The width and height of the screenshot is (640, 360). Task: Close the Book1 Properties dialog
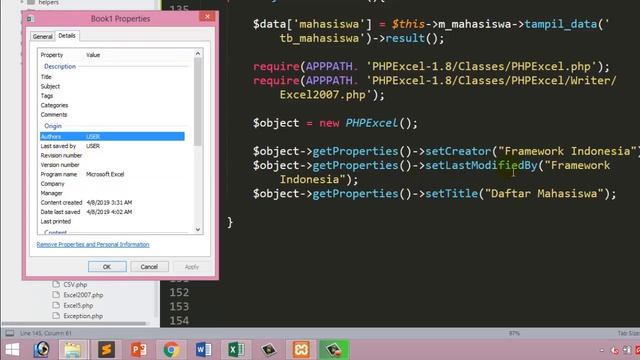click(x=207, y=16)
